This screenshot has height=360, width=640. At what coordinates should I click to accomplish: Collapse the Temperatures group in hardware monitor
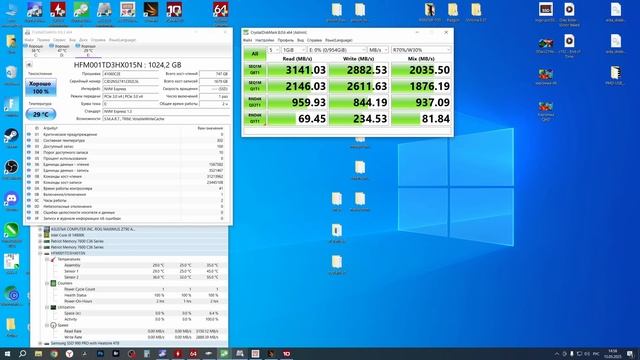pos(47,260)
